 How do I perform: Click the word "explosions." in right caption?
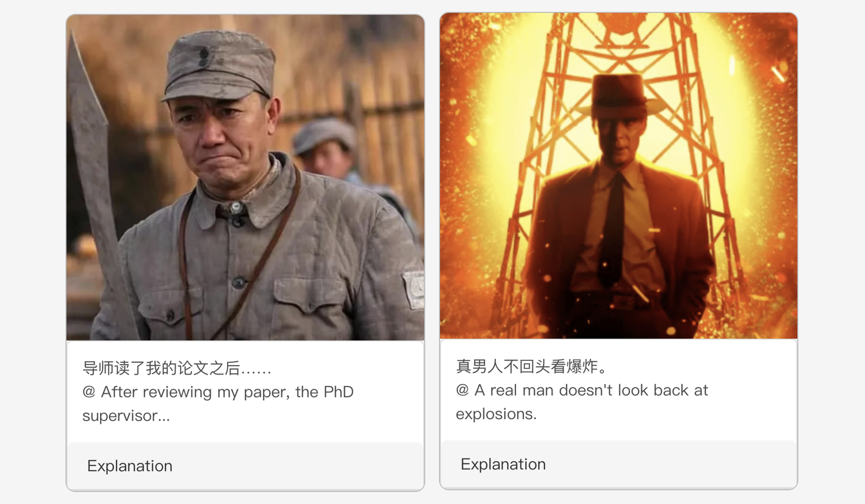(496, 414)
